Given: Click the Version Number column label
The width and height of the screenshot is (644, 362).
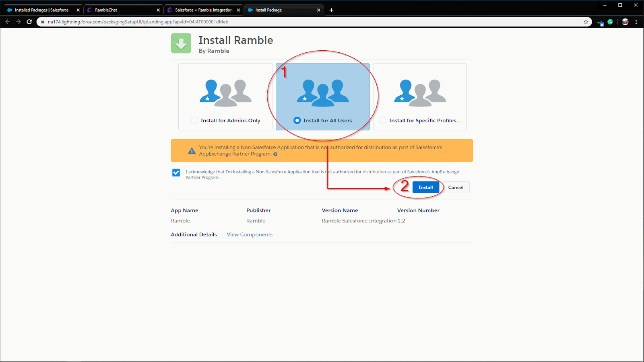Looking at the screenshot, I should 418,210.
